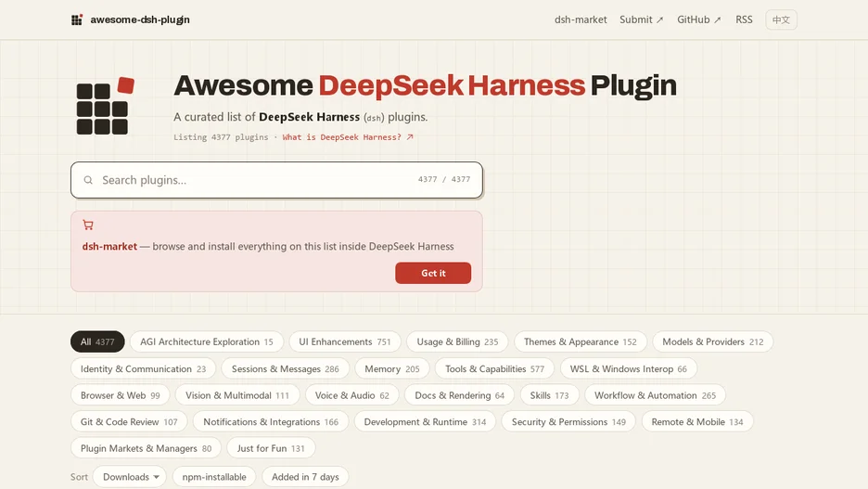Click the large grid logo beside the title

point(105,106)
